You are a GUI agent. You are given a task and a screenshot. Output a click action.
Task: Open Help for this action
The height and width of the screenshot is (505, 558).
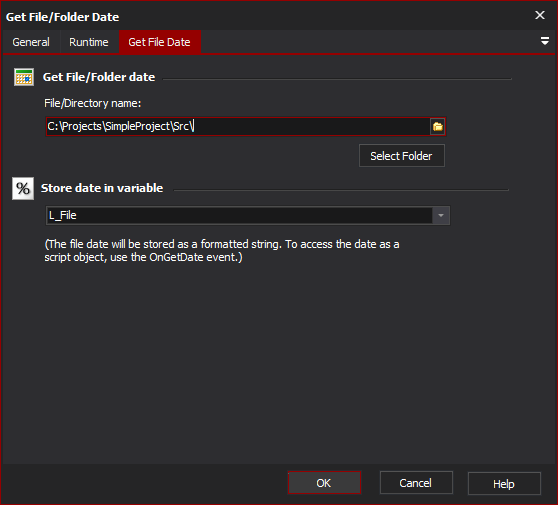point(504,484)
